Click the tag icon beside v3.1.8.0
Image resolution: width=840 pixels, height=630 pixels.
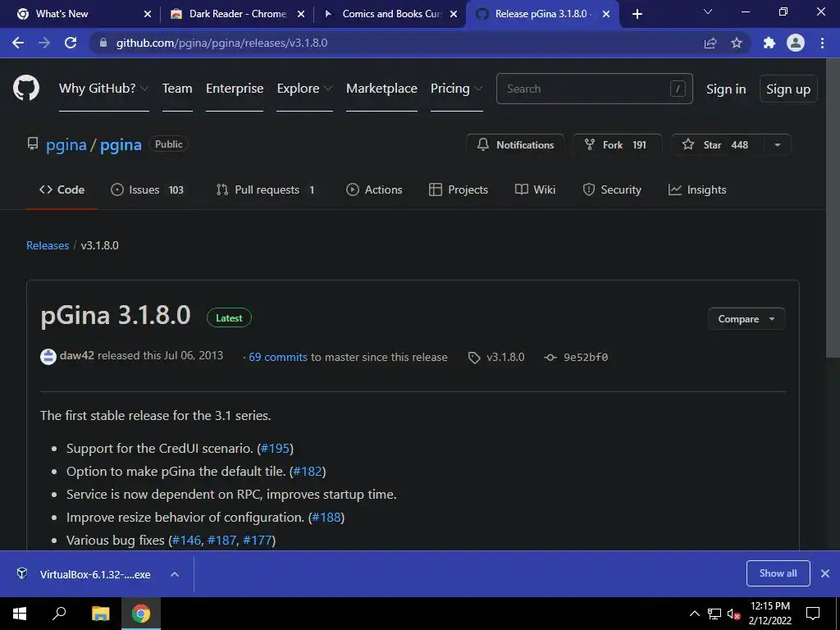474,358
